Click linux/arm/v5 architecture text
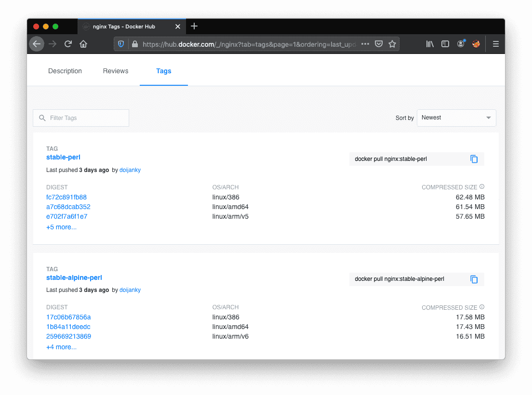 230,216
